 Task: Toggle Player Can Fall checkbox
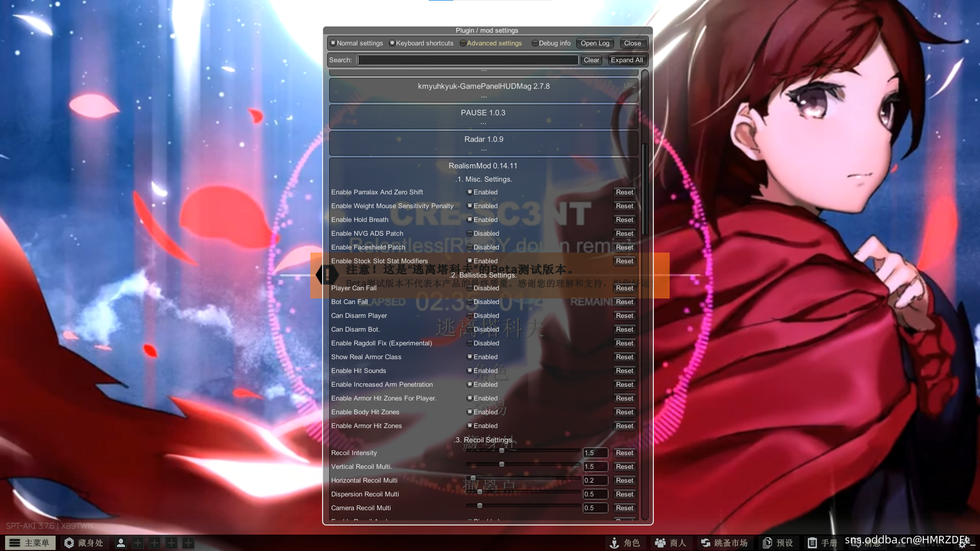point(470,288)
